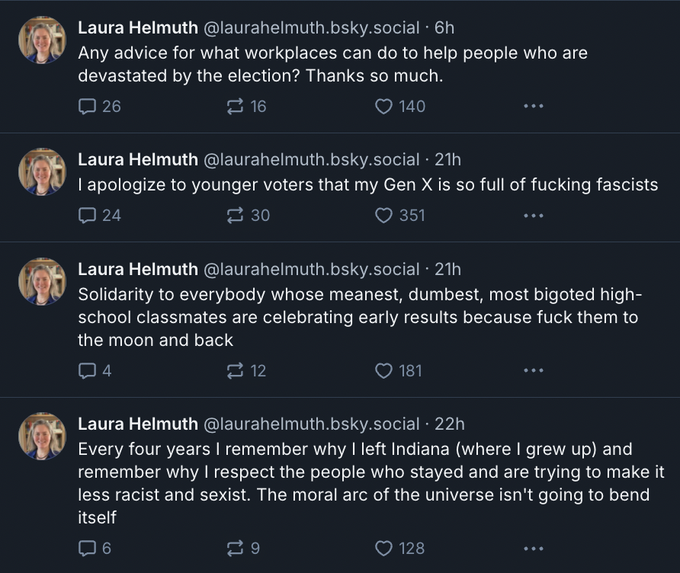This screenshot has width=680, height=573.
Task: Open more options on the 6h post
Action: [x=533, y=106]
